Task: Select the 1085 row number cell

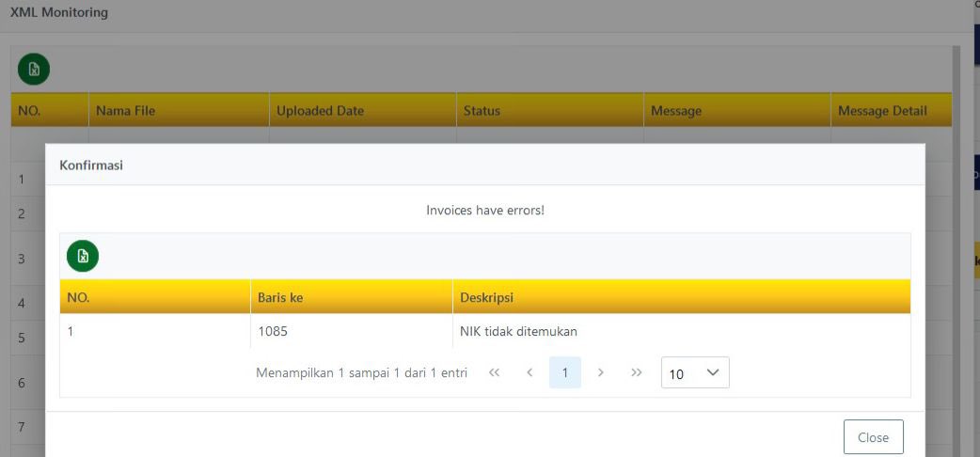Action: (351, 331)
